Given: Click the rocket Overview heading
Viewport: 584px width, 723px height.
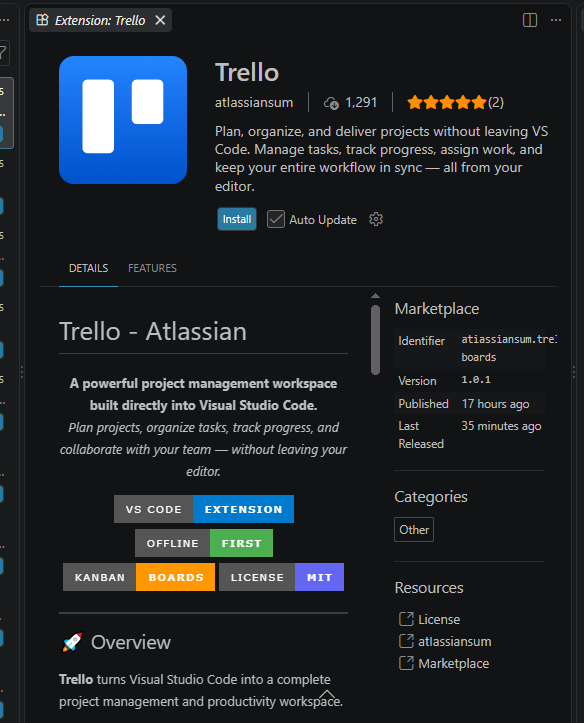Looking at the screenshot, I should pos(116,642).
